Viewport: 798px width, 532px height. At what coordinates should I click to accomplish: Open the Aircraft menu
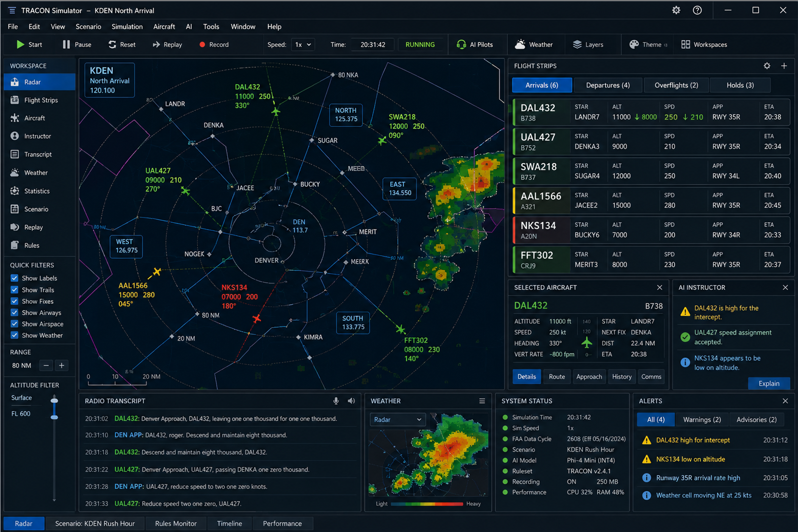pos(164,27)
